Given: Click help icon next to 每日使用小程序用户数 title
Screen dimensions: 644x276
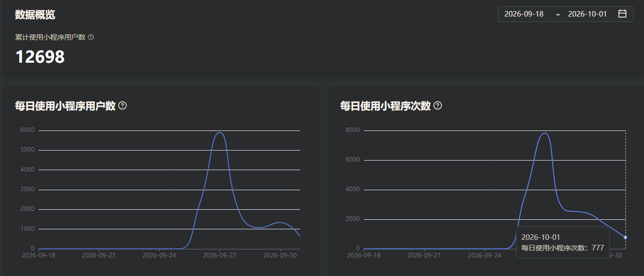Looking at the screenshot, I should (x=122, y=106).
